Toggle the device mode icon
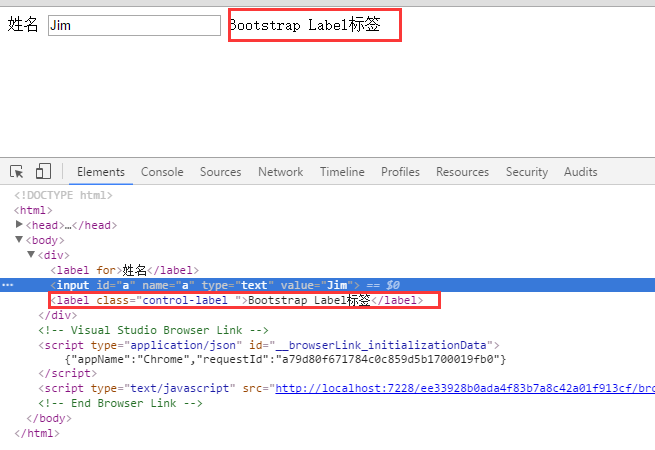Screen dimensions: 655x450 pyautogui.click(x=43, y=171)
